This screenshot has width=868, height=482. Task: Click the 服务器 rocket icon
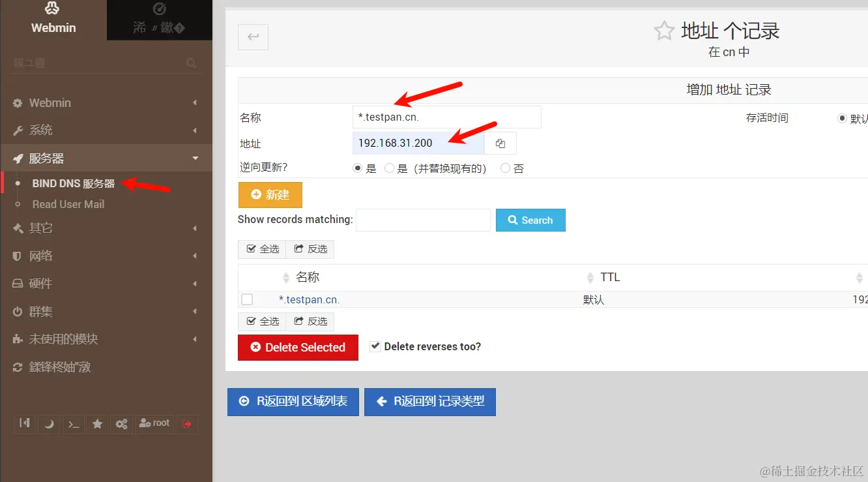[x=18, y=159]
